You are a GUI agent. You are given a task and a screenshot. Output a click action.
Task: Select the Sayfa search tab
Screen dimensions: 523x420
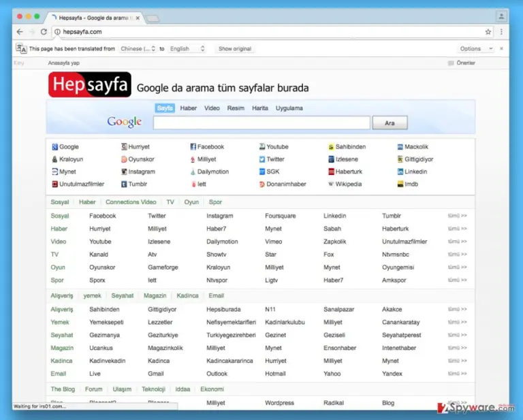pos(165,108)
